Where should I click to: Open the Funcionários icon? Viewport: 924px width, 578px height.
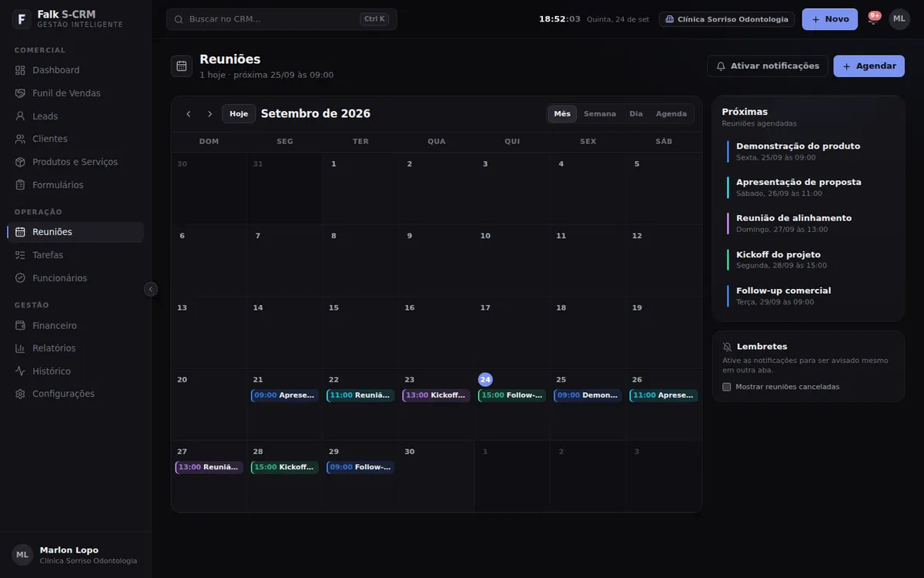pyautogui.click(x=20, y=278)
